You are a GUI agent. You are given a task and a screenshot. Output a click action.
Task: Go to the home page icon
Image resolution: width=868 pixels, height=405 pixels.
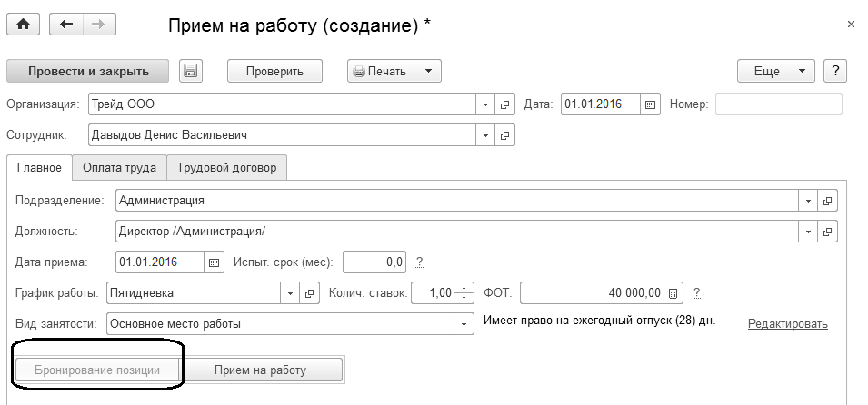coord(24,25)
